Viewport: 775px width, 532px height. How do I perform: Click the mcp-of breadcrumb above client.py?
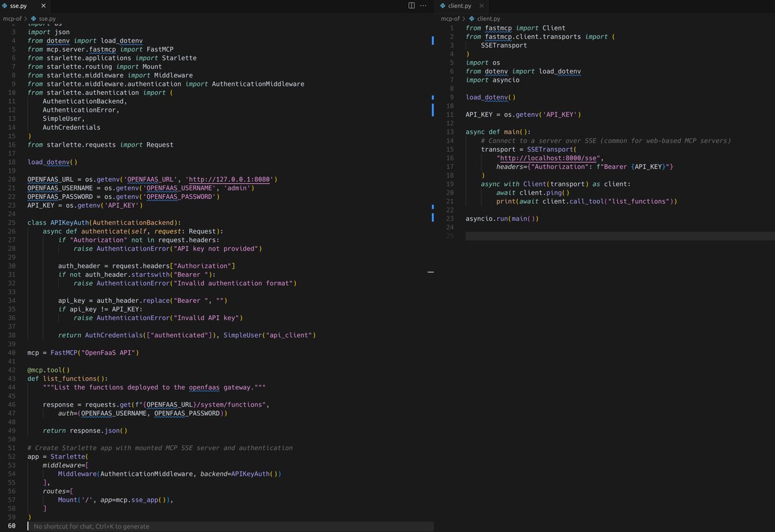point(452,19)
